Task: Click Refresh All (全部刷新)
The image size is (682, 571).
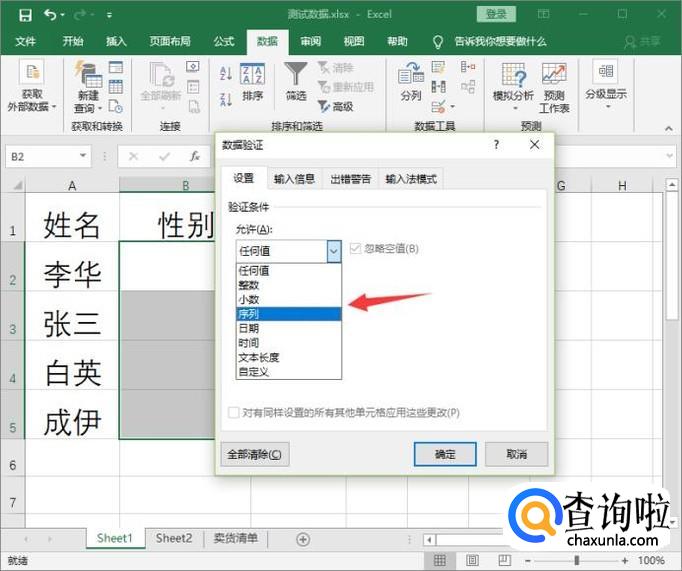Action: coord(160,86)
